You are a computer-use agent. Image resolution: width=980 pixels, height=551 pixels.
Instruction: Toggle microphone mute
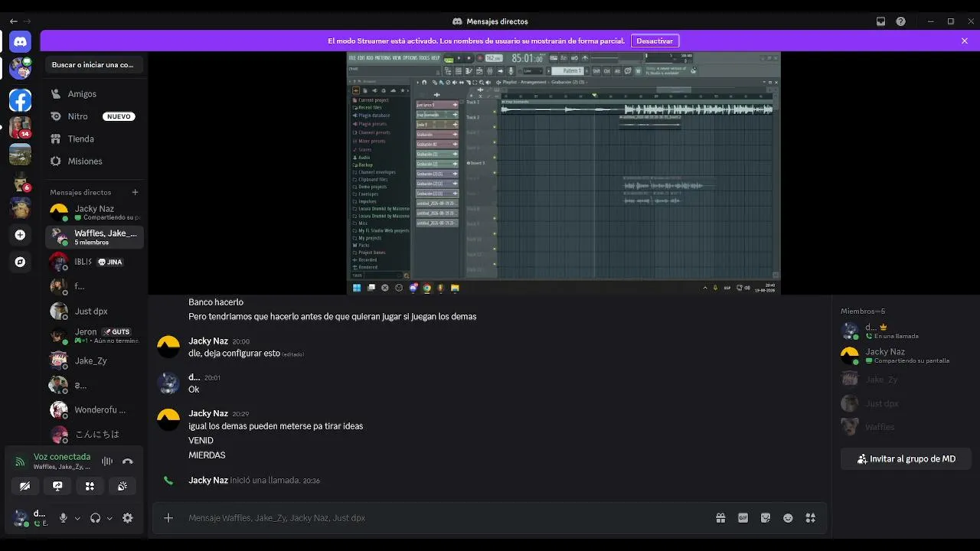64,518
